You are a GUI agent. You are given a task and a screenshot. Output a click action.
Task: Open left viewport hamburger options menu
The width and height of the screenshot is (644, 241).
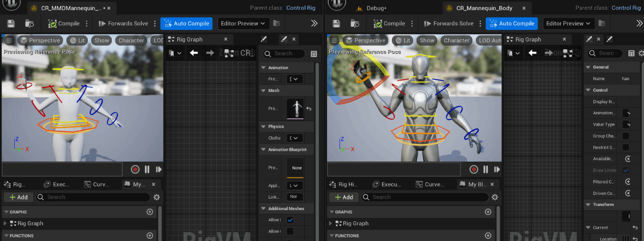(9, 41)
